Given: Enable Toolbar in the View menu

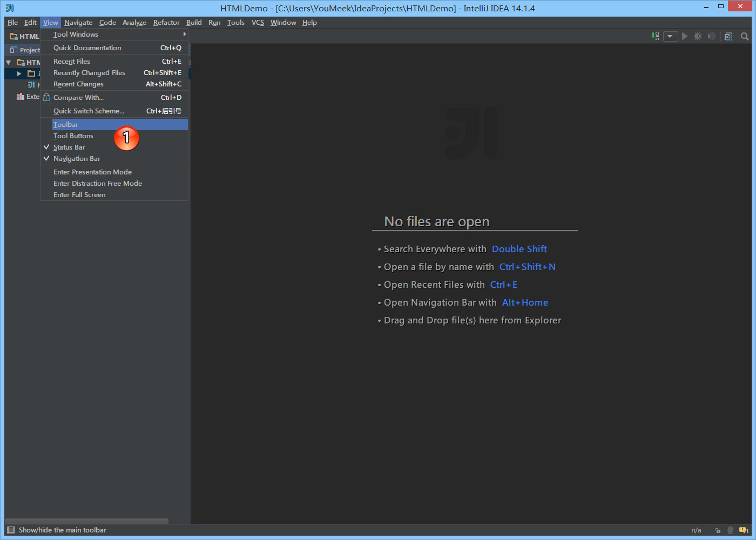Looking at the screenshot, I should click(66, 125).
